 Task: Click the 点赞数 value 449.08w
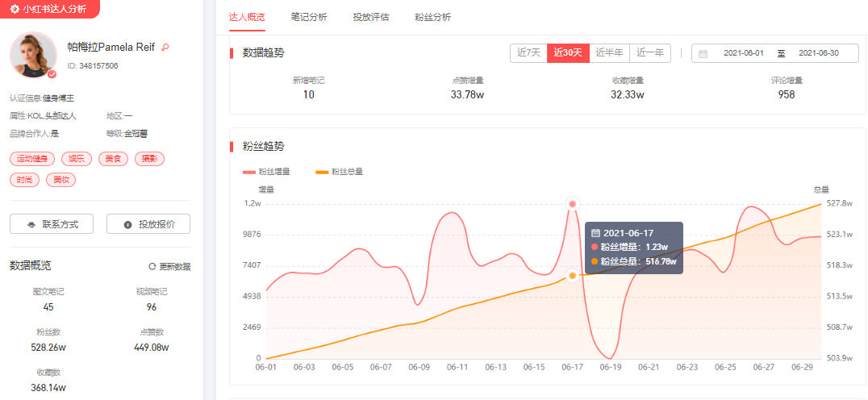152,348
